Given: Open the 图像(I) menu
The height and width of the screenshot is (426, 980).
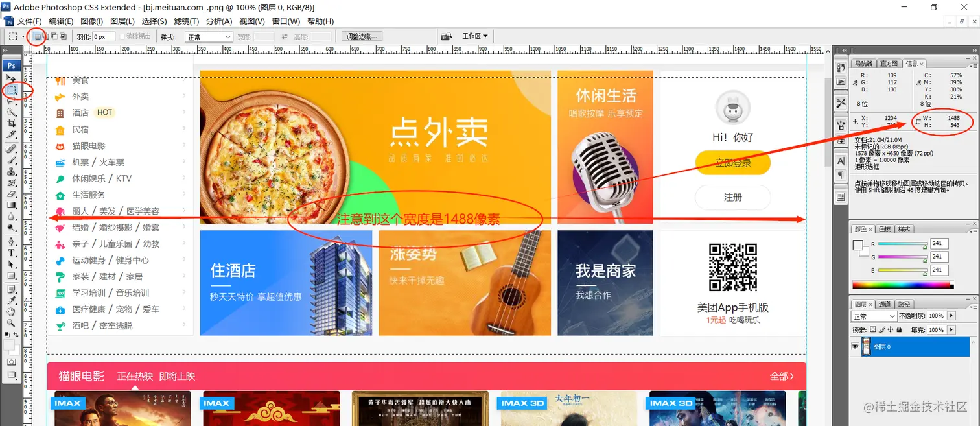Looking at the screenshot, I should (x=91, y=21).
